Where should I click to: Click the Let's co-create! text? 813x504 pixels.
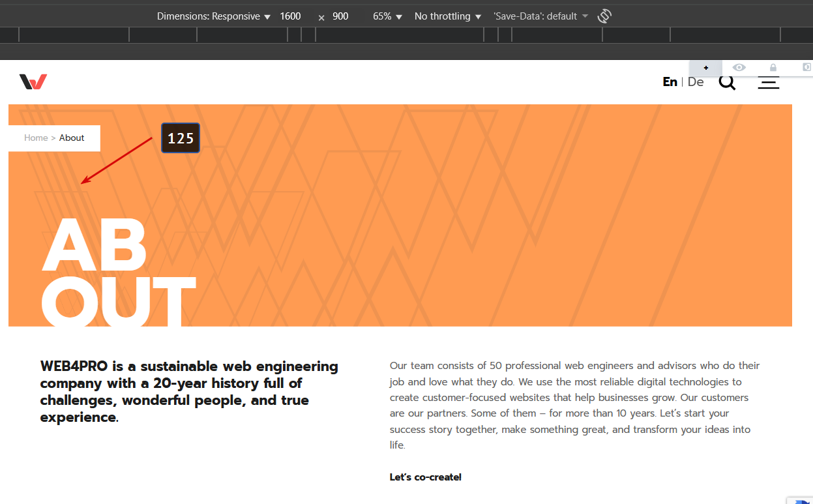coord(425,477)
